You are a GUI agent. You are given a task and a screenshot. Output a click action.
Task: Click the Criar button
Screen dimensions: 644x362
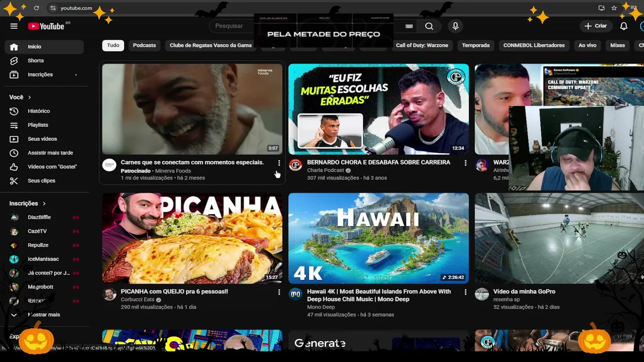[x=596, y=26]
